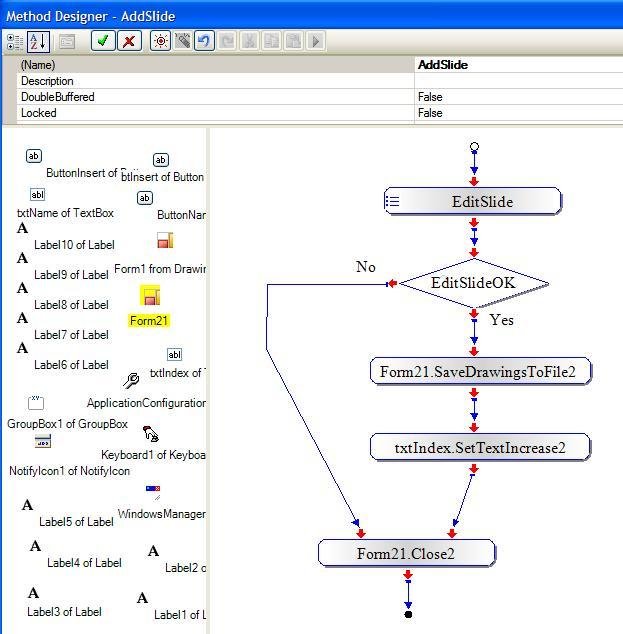Select the highlighted Form21 icon
The width and height of the screenshot is (623, 634).
[x=150, y=296]
